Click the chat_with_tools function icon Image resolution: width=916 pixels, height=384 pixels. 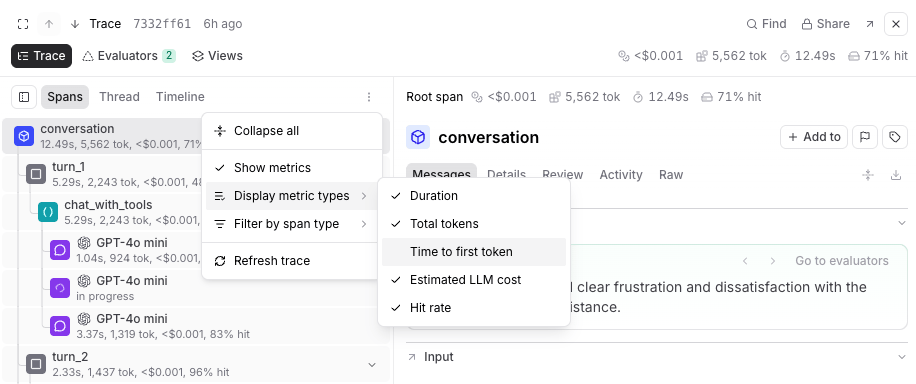click(48, 212)
